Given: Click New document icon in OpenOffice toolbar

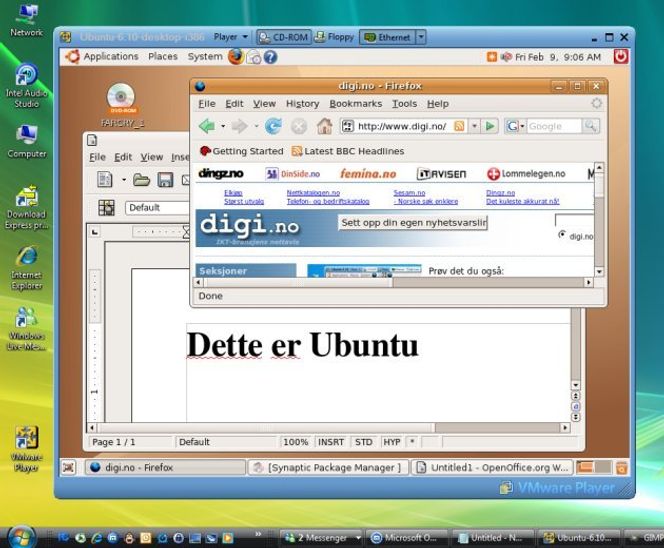Looking at the screenshot, I should point(105,180).
